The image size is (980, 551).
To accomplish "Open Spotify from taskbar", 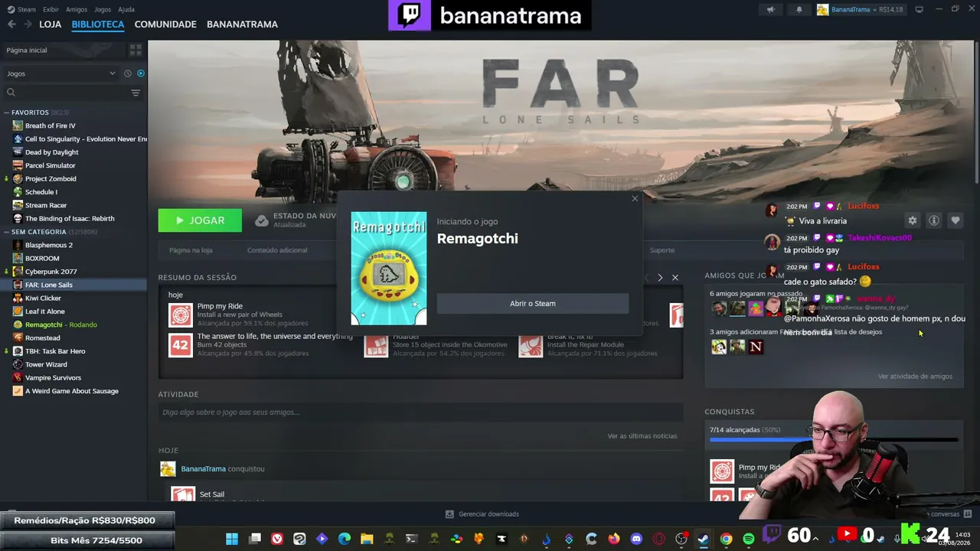I will pos(749,539).
